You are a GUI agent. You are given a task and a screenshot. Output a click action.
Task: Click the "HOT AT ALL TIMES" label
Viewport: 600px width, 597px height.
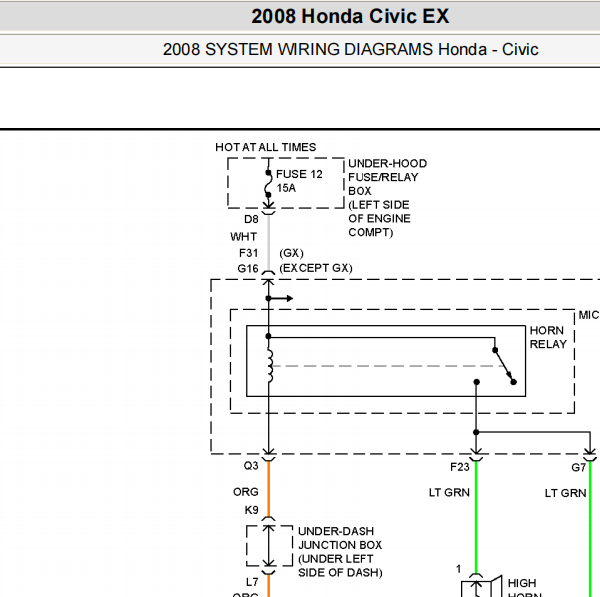266,147
